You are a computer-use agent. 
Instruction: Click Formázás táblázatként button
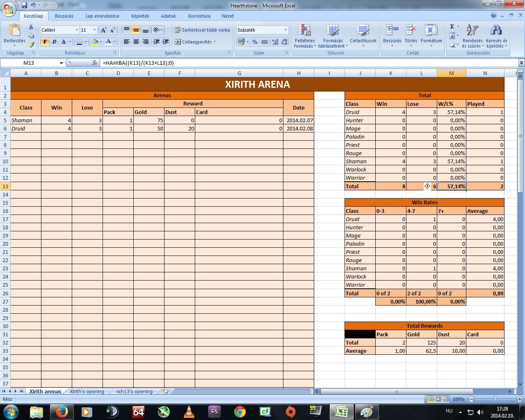333,36
